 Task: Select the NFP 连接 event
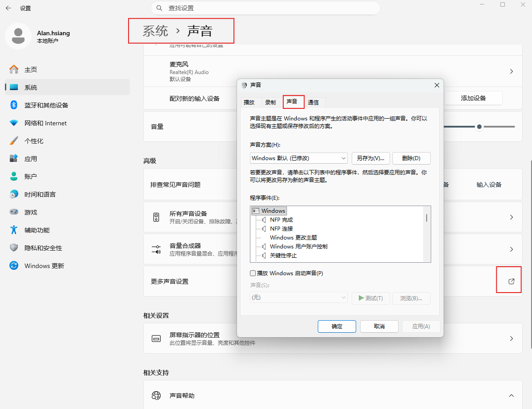[281, 229]
